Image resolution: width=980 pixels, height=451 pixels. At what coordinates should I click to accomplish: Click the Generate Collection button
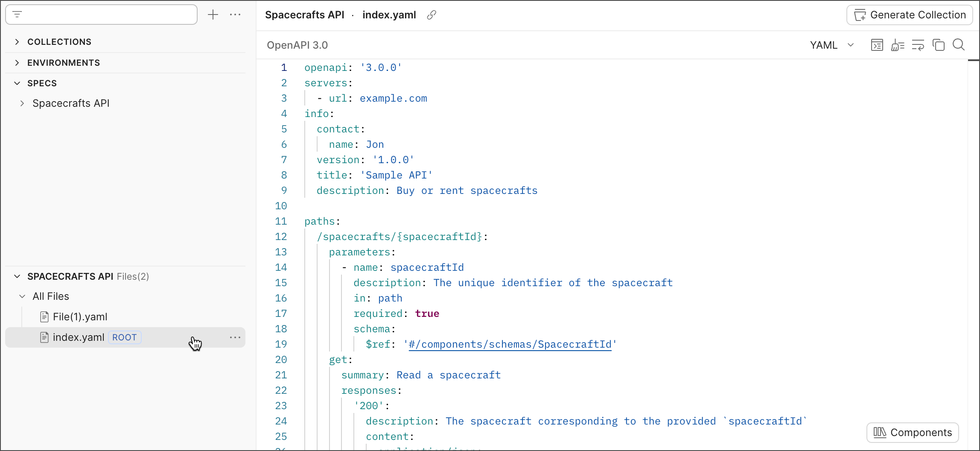(x=910, y=15)
